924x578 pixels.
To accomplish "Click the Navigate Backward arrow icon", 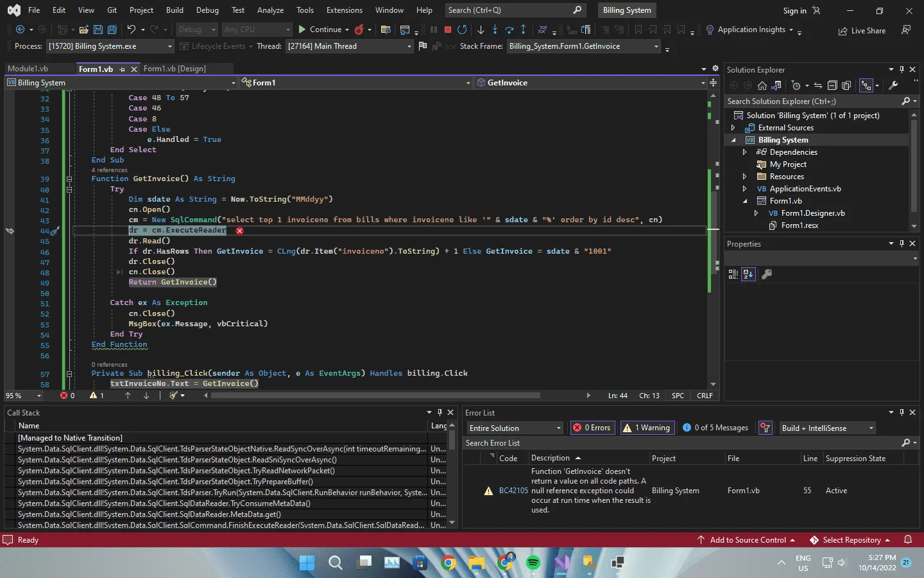I will 20,30.
